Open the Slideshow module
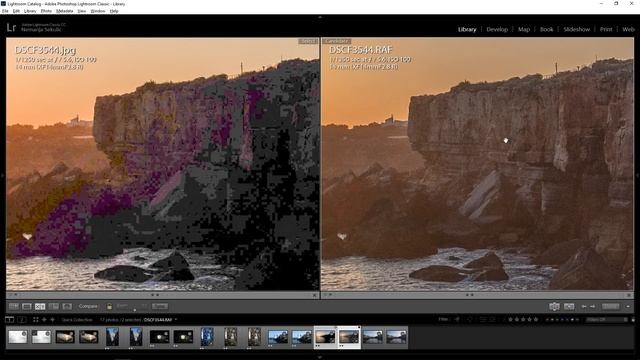 point(576,29)
